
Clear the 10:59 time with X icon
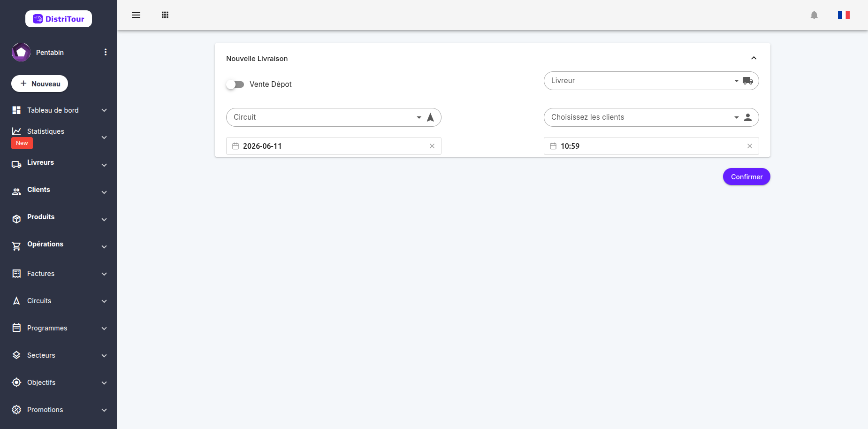pyautogui.click(x=750, y=146)
